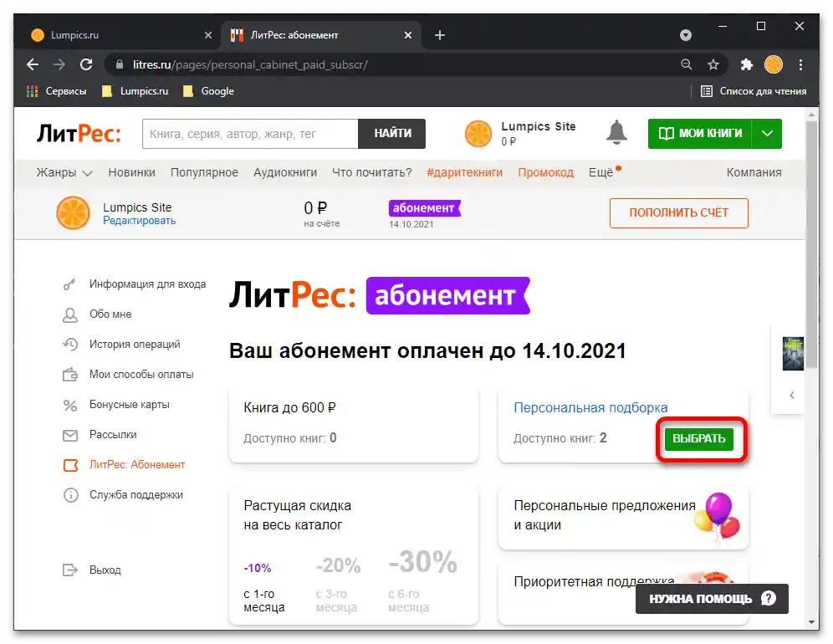Open the Персональные предложения и акции card
Screen dimensions: 833x644
coord(623,517)
